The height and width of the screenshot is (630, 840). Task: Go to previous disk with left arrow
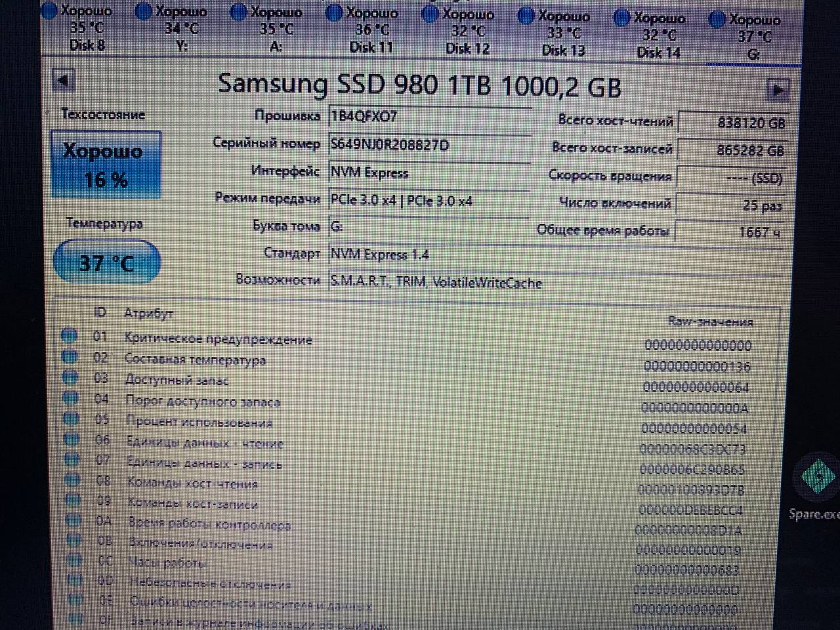[64, 81]
